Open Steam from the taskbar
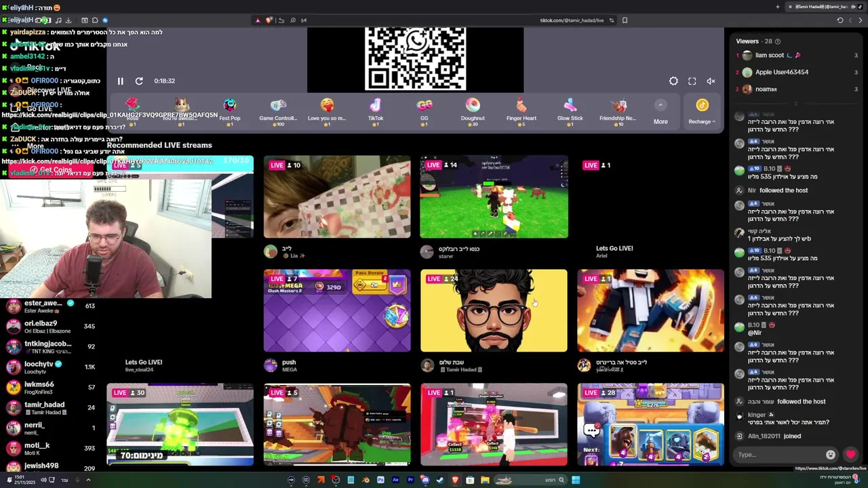868x488 pixels. [x=440, y=480]
